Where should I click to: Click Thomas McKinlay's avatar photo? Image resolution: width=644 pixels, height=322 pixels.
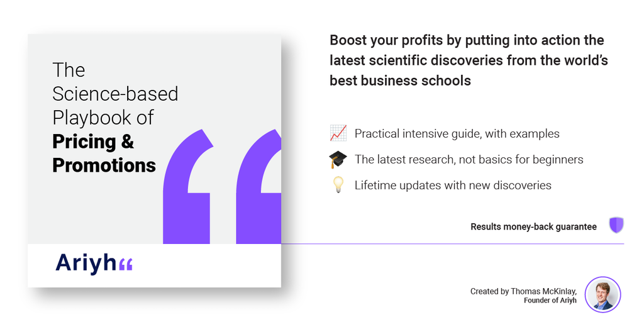pyautogui.click(x=602, y=294)
